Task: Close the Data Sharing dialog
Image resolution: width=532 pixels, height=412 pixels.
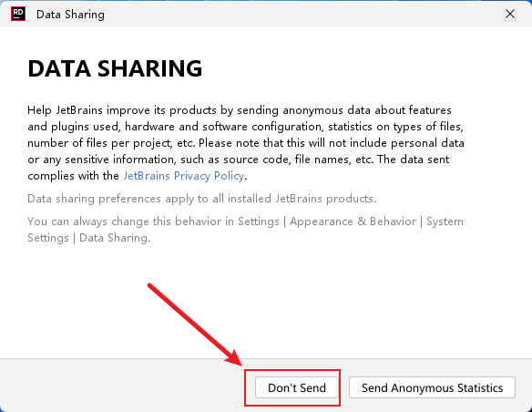Action: pyautogui.click(x=510, y=14)
